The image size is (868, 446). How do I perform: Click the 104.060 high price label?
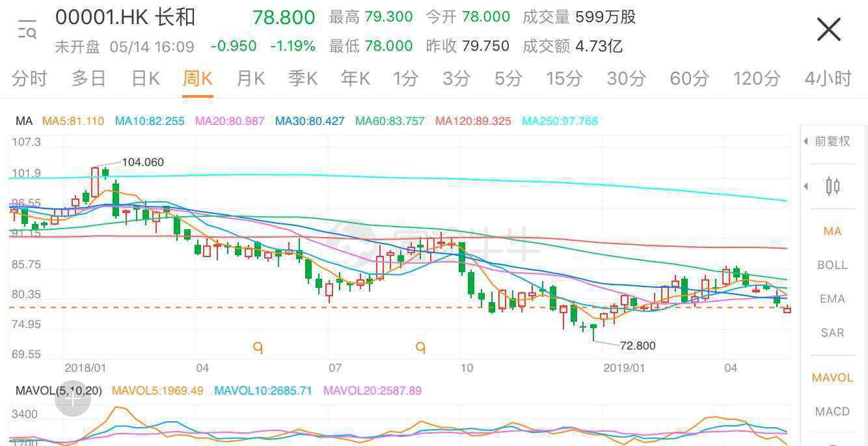point(142,162)
